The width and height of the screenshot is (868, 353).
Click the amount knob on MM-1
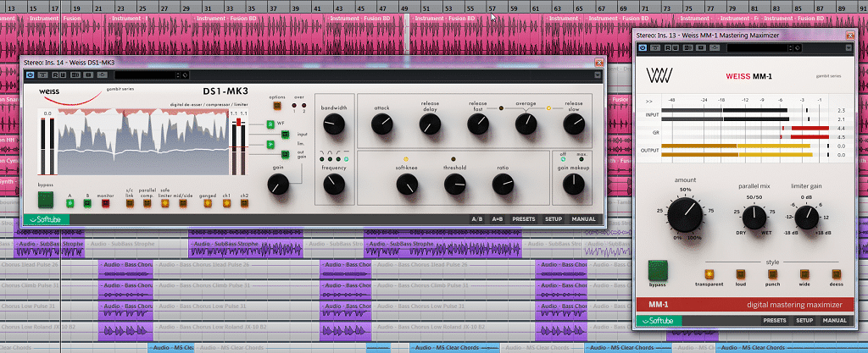(685, 216)
